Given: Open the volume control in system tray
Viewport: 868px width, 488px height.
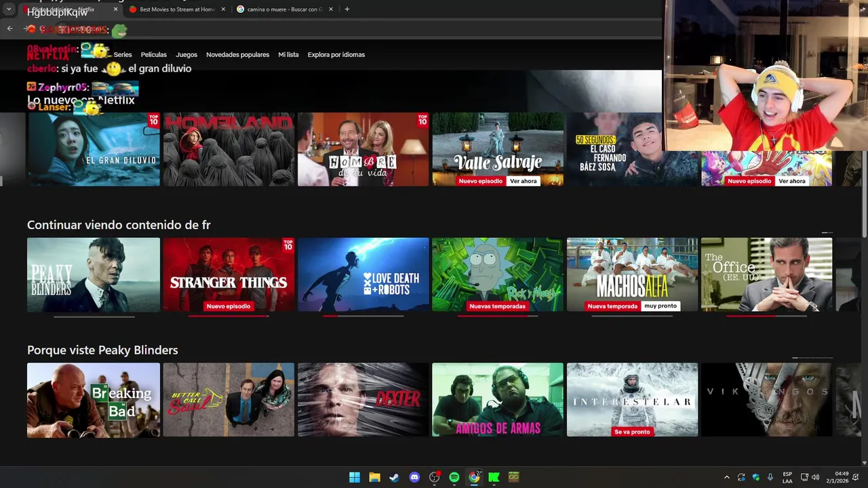Looking at the screenshot, I should (x=815, y=477).
